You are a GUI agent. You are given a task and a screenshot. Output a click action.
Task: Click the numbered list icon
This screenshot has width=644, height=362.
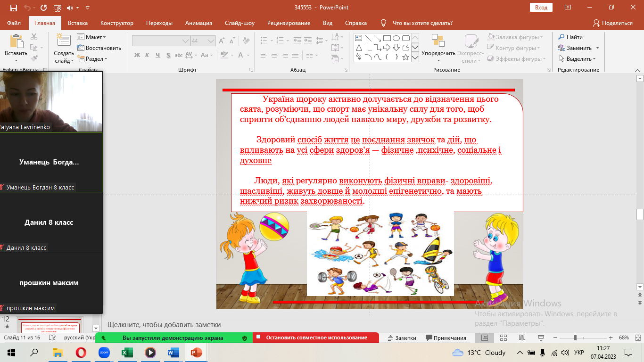click(x=281, y=41)
